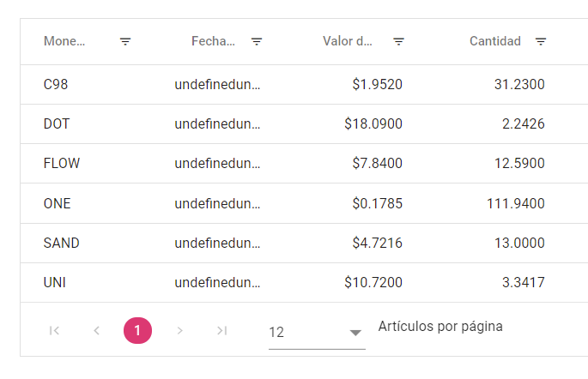Click the 111.9400 quantity cell
The image size is (588, 379).
point(514,203)
